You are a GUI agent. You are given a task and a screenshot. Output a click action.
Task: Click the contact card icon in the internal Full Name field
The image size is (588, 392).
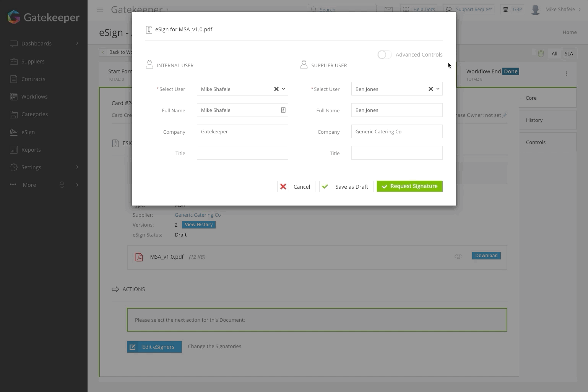pyautogui.click(x=283, y=110)
